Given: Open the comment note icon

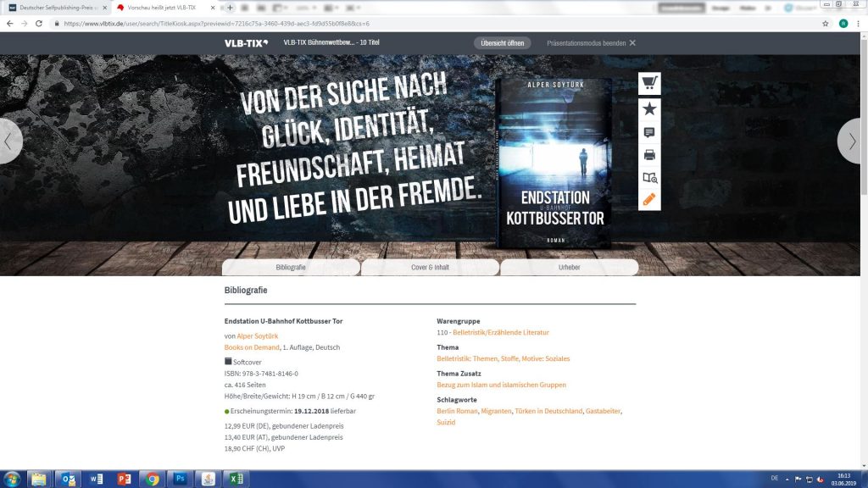Looking at the screenshot, I should point(649,132).
